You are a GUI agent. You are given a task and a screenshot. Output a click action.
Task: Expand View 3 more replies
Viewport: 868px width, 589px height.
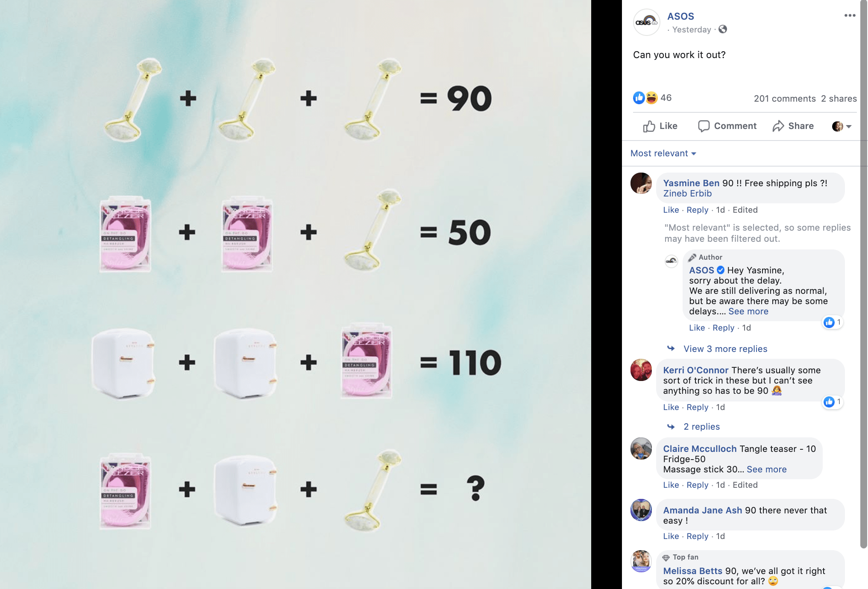point(725,349)
